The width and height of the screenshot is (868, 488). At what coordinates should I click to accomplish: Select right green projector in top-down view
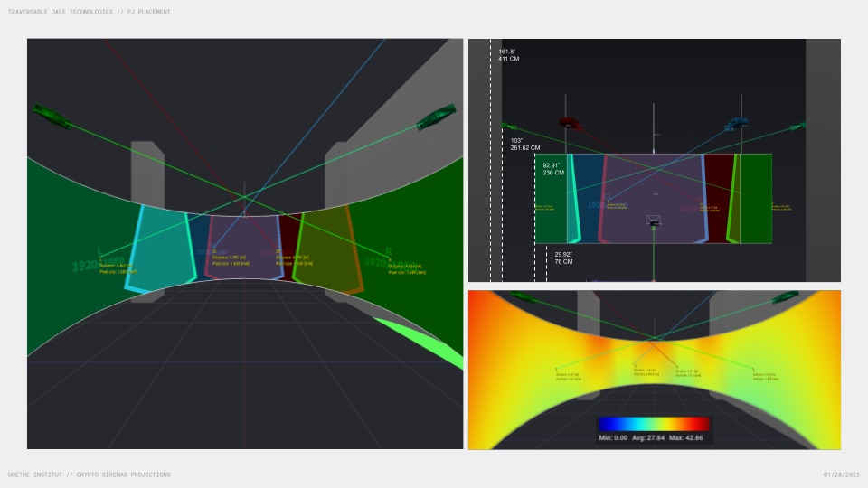coord(798,127)
